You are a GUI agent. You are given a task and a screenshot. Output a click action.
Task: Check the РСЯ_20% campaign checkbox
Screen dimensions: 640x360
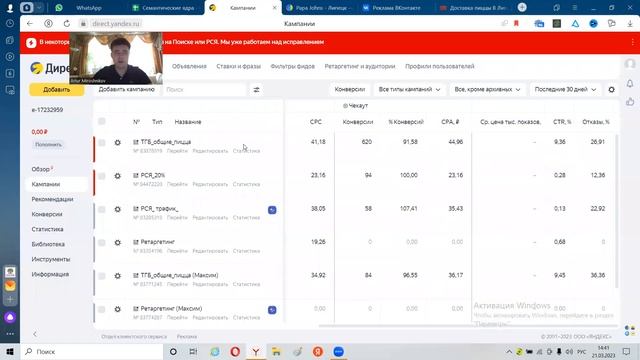pyautogui.click(x=102, y=176)
